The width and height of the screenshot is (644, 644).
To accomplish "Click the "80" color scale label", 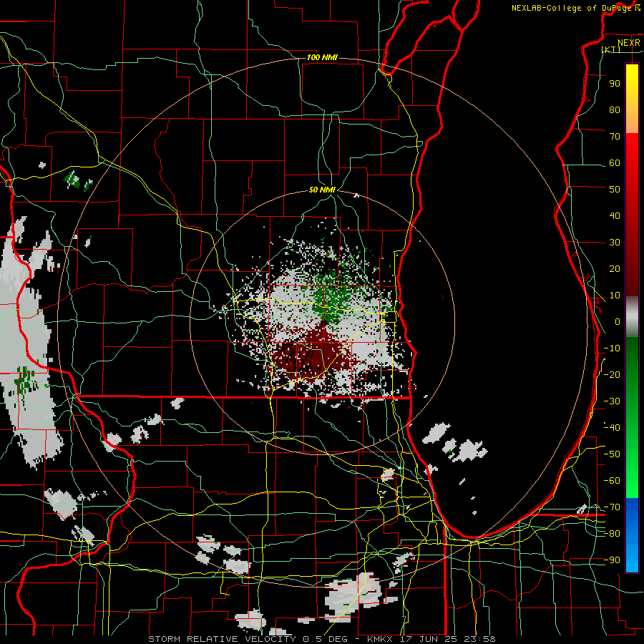I will pos(615,109).
